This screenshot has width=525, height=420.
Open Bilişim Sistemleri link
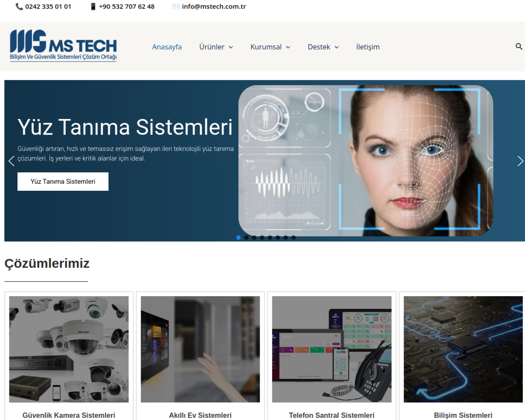click(x=463, y=415)
